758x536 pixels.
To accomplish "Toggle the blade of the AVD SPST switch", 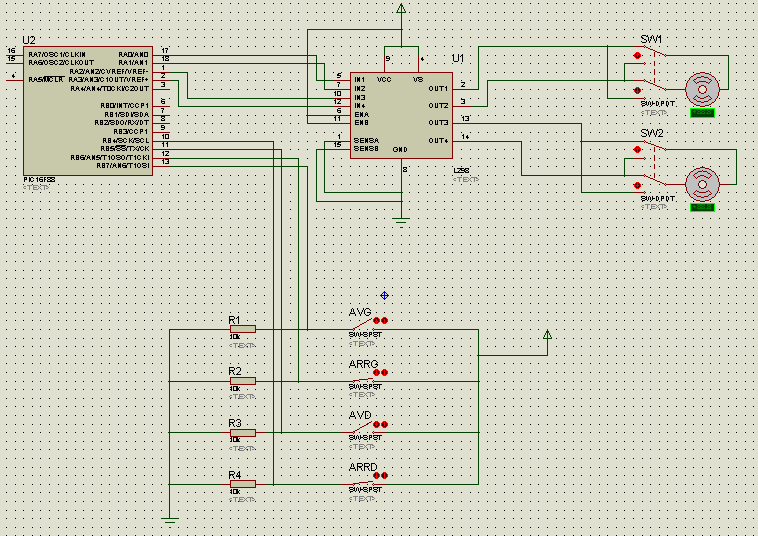I will (x=363, y=427).
